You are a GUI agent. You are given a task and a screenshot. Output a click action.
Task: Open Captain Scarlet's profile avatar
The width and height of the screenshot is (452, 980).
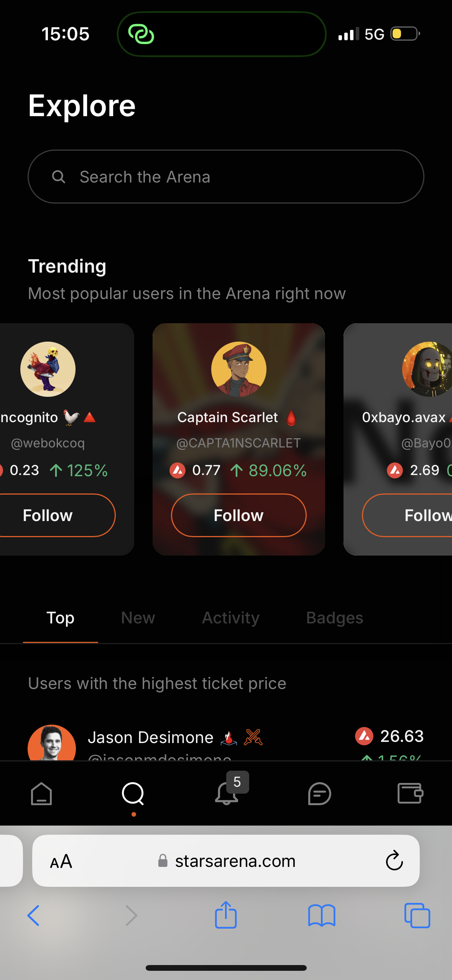(x=239, y=369)
